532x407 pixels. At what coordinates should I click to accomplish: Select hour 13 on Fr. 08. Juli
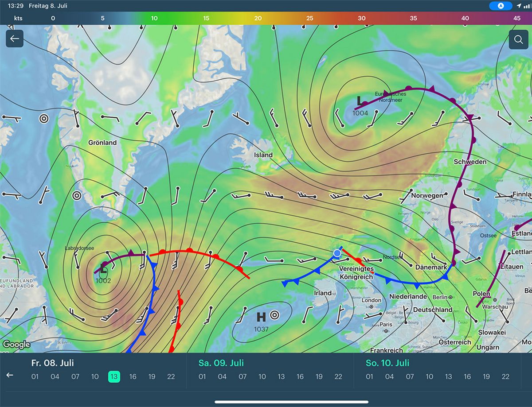click(114, 376)
